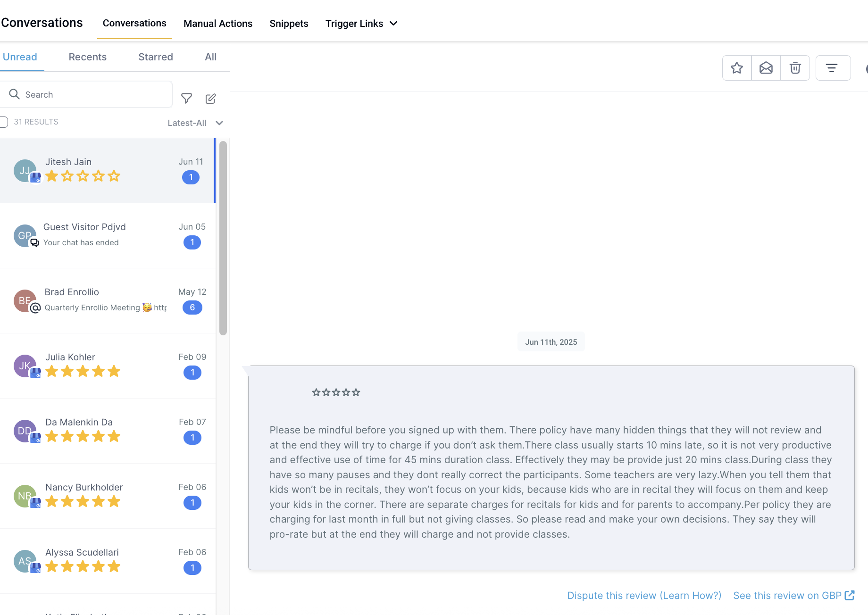The image size is (868, 615).
Task: Mark conversation as read with envelope icon
Action: pos(766,68)
